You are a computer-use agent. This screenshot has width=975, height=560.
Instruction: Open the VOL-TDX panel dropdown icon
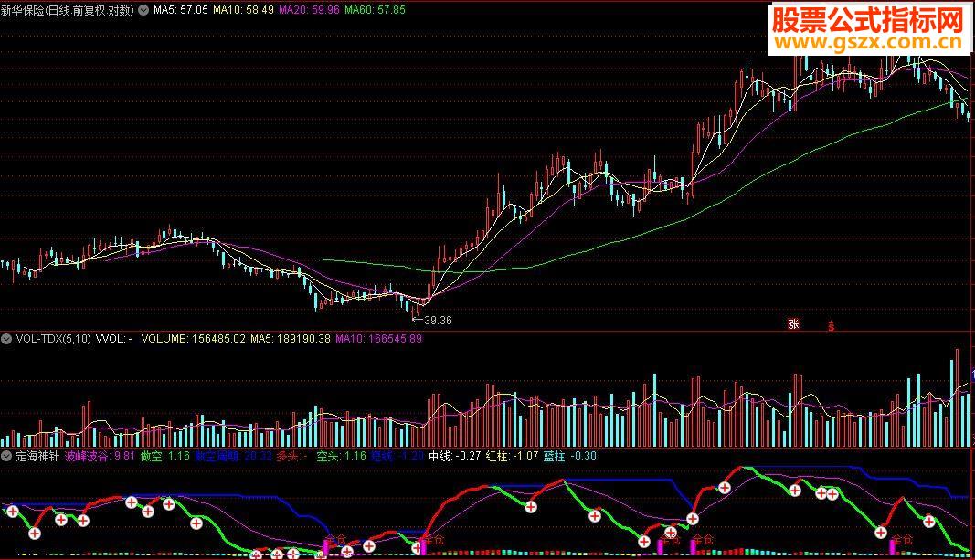pyautogui.click(x=6, y=339)
